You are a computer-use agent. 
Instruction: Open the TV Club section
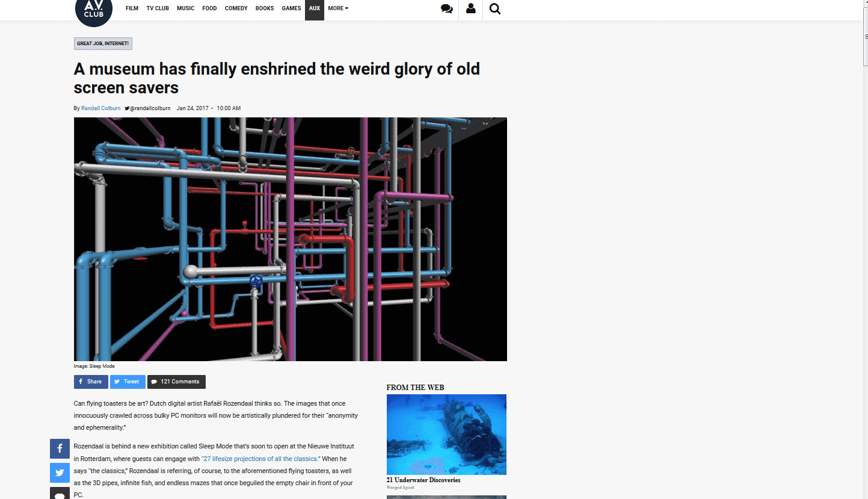tap(158, 8)
